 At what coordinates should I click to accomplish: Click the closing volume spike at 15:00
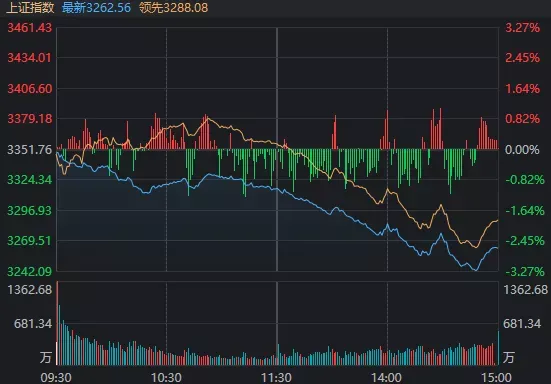click(x=498, y=348)
